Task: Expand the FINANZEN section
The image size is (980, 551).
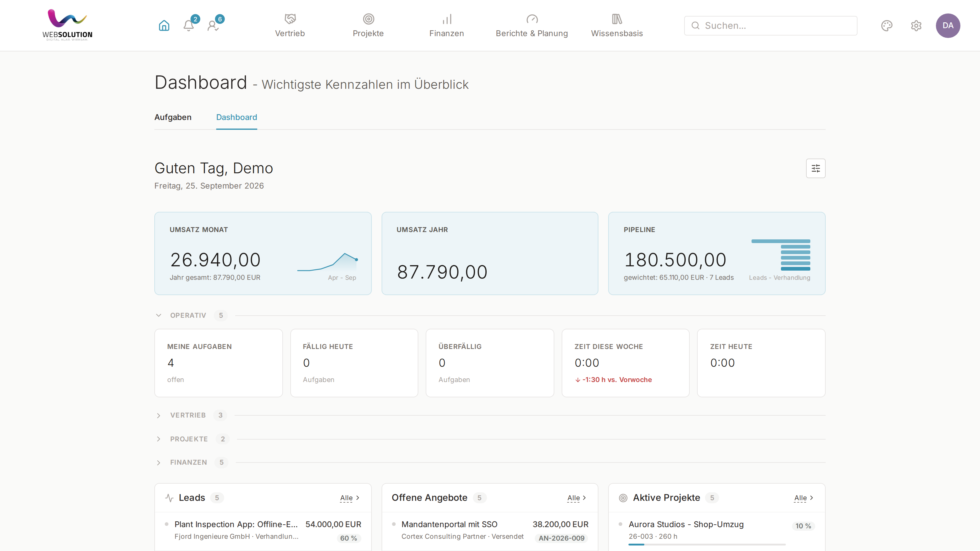Action: click(159, 463)
